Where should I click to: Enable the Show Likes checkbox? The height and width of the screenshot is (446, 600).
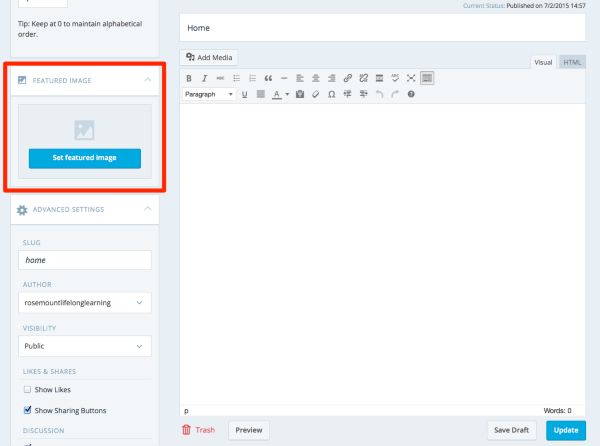(x=27, y=390)
